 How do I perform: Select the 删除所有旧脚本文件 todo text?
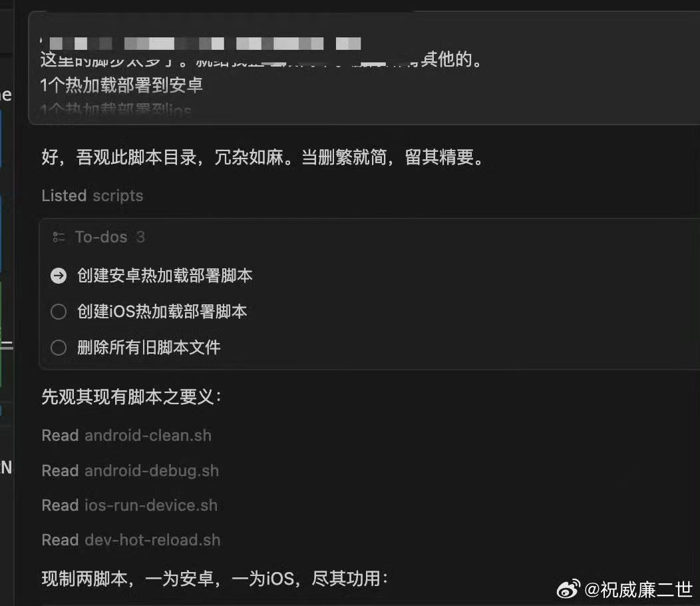pos(148,347)
